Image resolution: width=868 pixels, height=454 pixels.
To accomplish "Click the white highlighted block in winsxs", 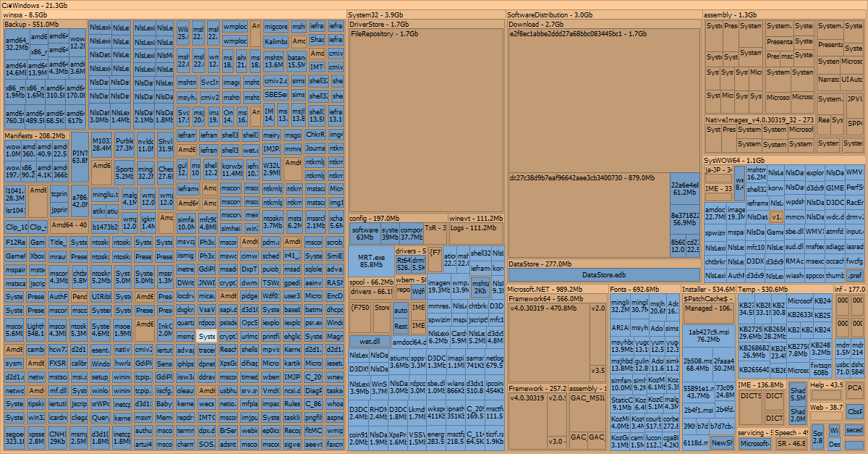I will tap(206, 337).
